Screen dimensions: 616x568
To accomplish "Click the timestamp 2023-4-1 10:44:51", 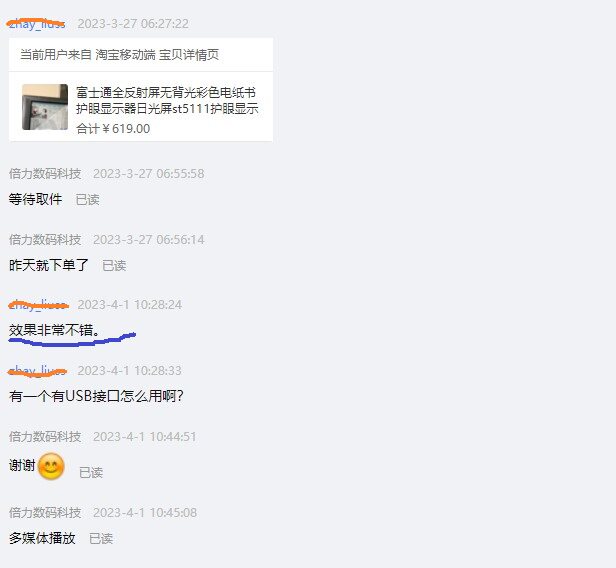I will [x=145, y=437].
